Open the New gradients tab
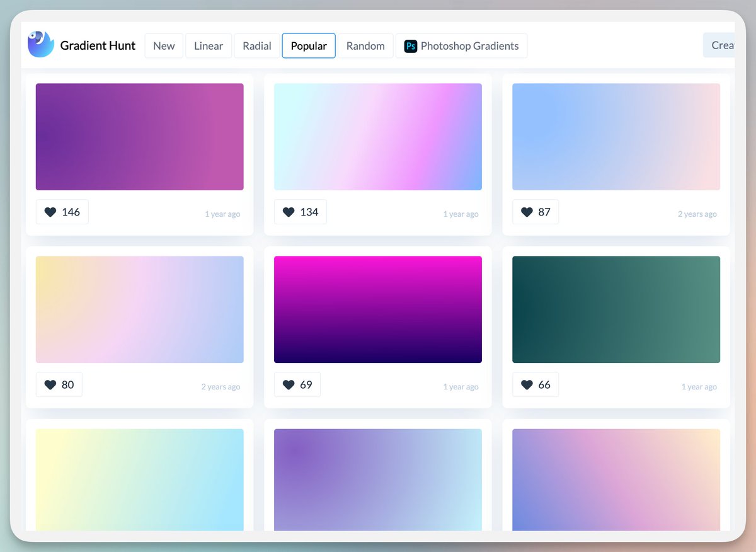Image resolution: width=756 pixels, height=552 pixels. point(164,46)
